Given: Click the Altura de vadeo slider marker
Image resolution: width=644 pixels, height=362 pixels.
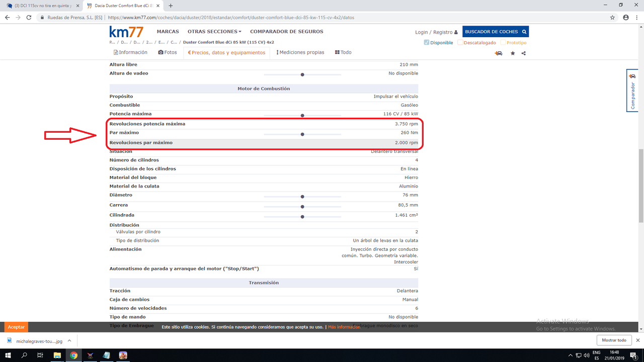Looking at the screenshot, I should 302,74.
